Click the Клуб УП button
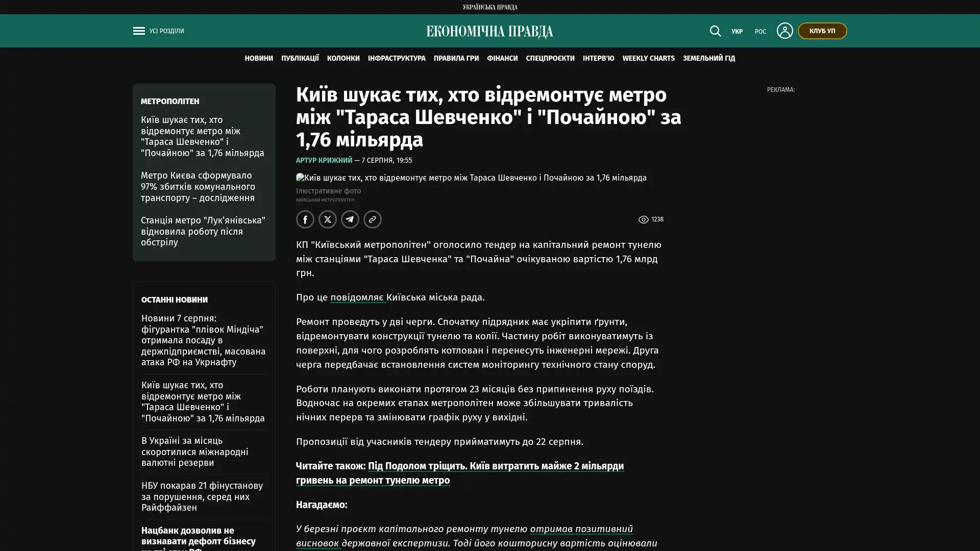This screenshot has width=980, height=551. (x=822, y=31)
